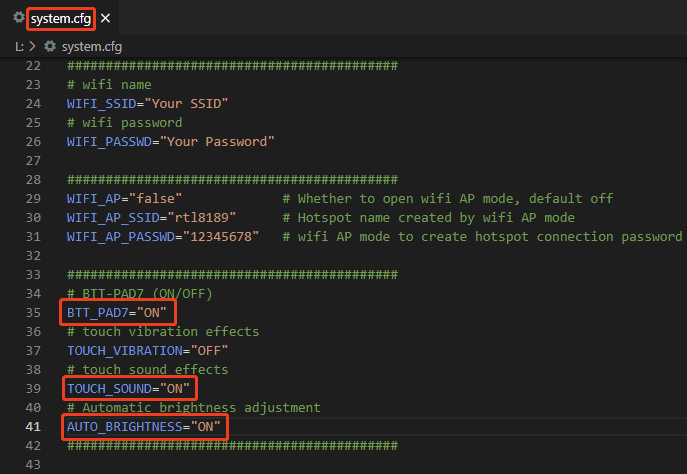Click the "12345678" hotspot password value

coord(219,236)
